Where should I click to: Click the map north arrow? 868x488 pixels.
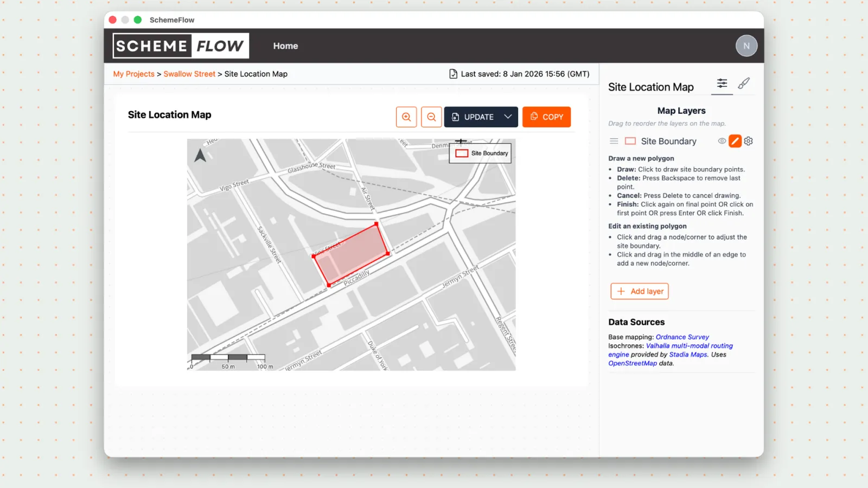200,156
